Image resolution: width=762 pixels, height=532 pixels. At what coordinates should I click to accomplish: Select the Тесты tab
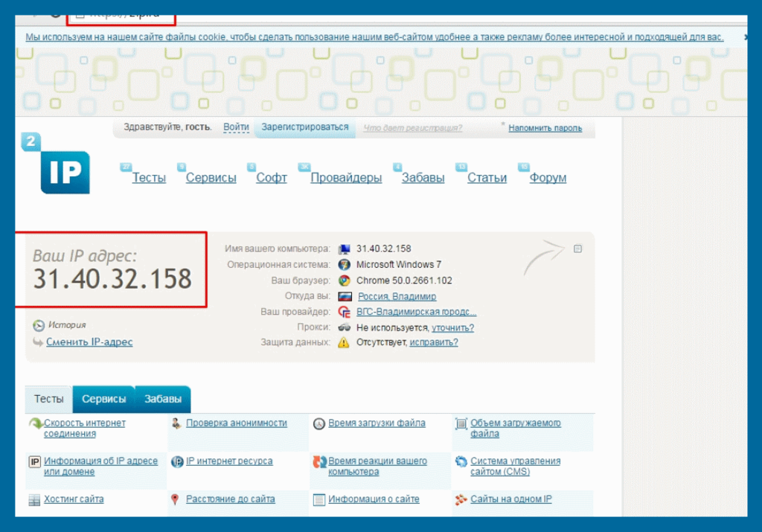(49, 399)
